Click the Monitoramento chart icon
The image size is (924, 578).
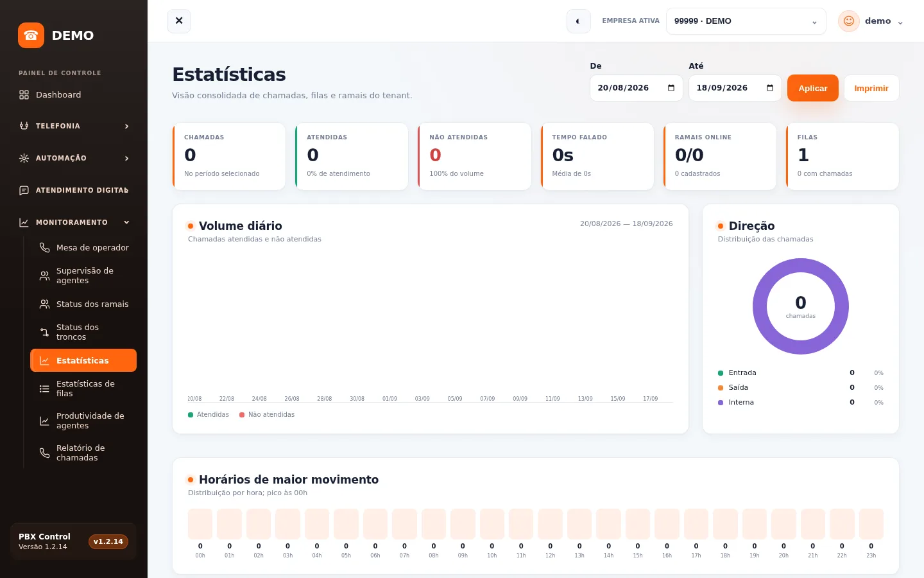tap(24, 222)
